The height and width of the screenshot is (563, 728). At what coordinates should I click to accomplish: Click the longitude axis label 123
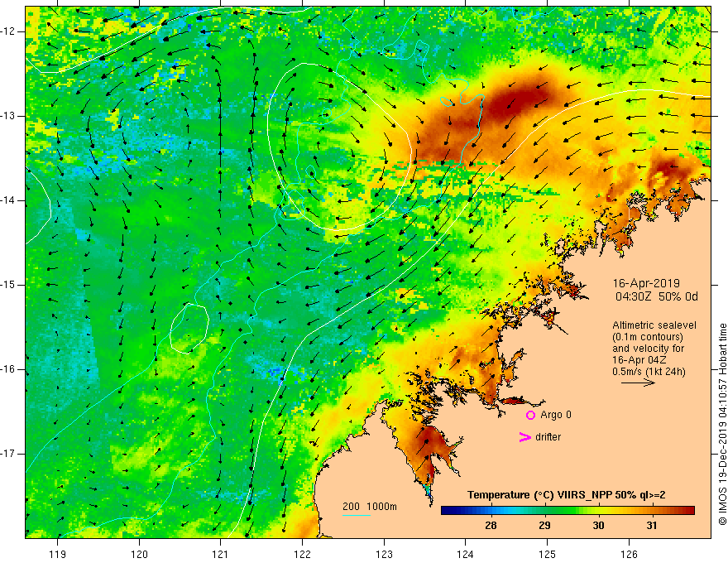384,554
